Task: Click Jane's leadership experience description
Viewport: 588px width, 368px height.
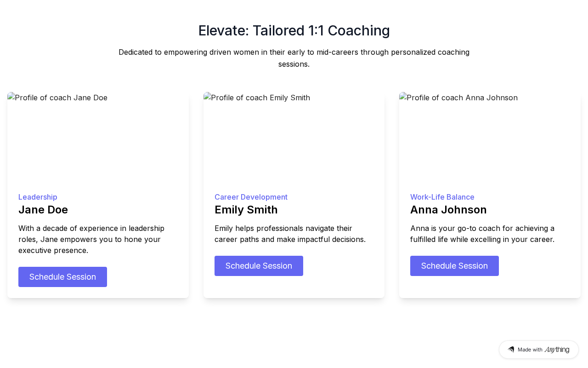Action: [x=91, y=239]
